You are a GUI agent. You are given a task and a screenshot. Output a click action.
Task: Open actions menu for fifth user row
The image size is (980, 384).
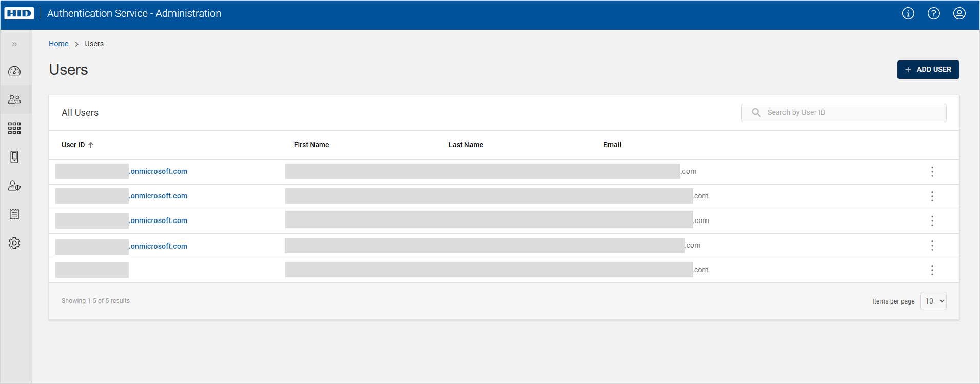pos(932,270)
